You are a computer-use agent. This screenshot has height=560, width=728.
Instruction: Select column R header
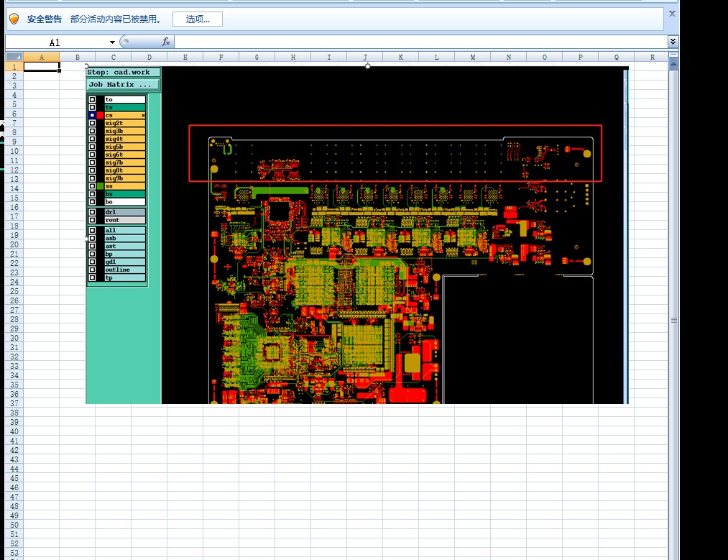pyautogui.click(x=652, y=57)
